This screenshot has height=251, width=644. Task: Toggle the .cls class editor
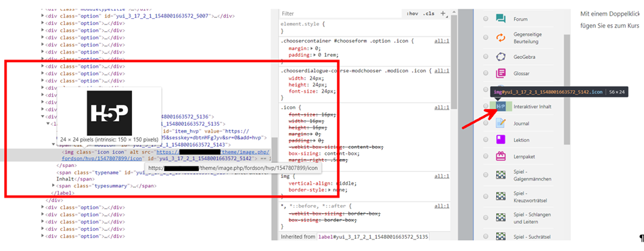tap(429, 14)
